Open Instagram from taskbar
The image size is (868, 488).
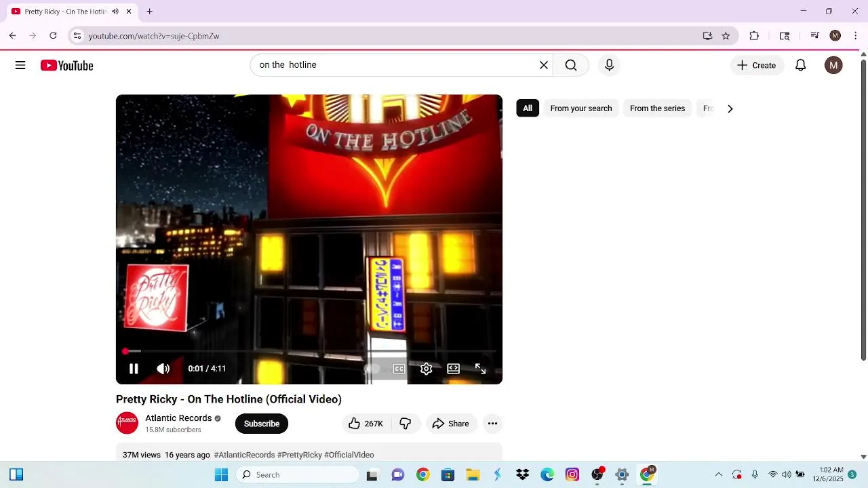point(572,474)
